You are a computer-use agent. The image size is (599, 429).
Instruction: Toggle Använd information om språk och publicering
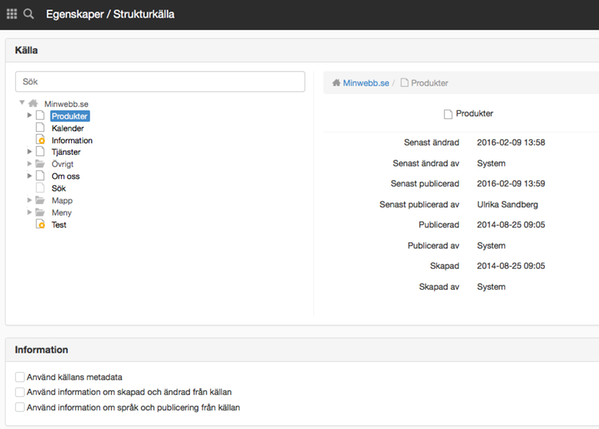click(x=20, y=407)
